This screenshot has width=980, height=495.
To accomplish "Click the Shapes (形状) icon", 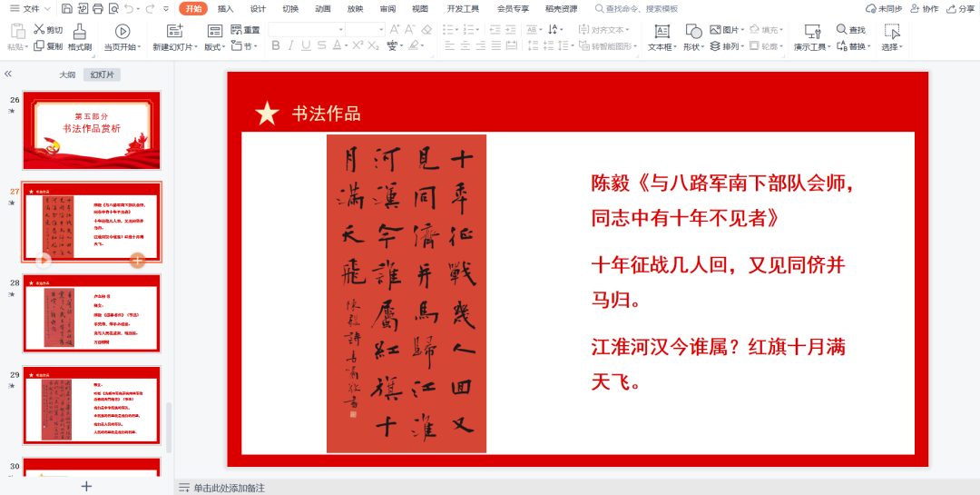I will coord(692,33).
